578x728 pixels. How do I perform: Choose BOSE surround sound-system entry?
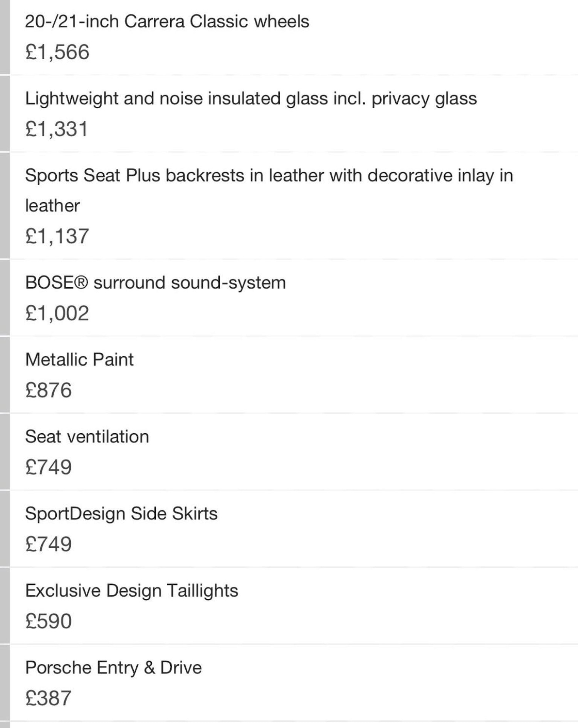tap(155, 283)
